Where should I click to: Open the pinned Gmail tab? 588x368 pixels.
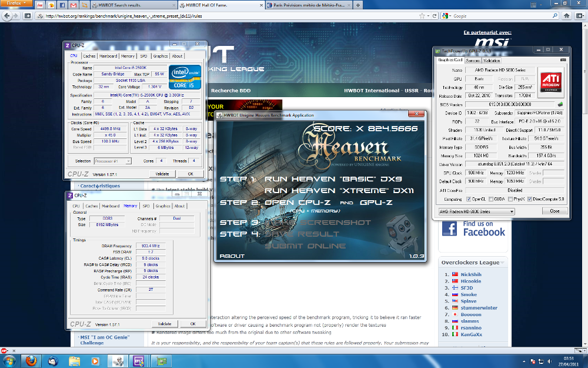point(73,5)
